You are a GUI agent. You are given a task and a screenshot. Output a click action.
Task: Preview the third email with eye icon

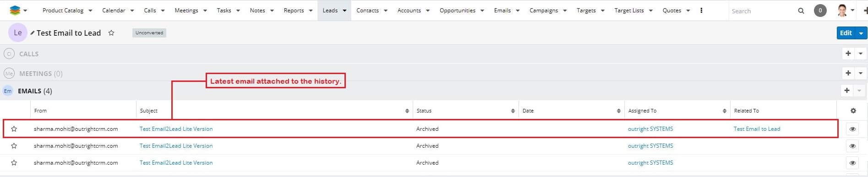(x=852, y=163)
